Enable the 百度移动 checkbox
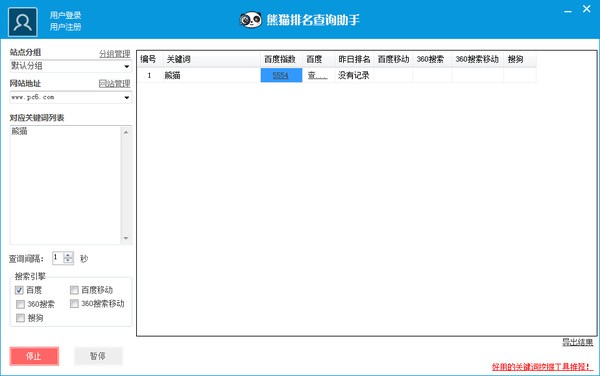 [x=74, y=290]
